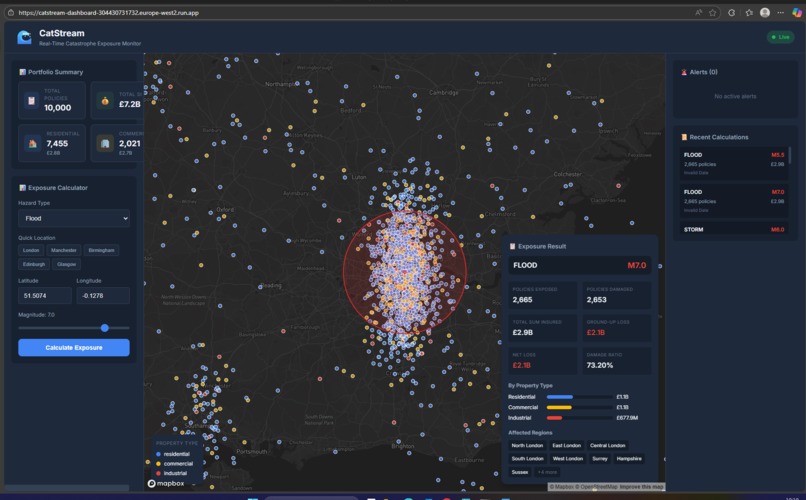Image resolution: width=806 pixels, height=500 pixels.
Task: Click the Mapbox logo on the map
Action: click(x=166, y=484)
